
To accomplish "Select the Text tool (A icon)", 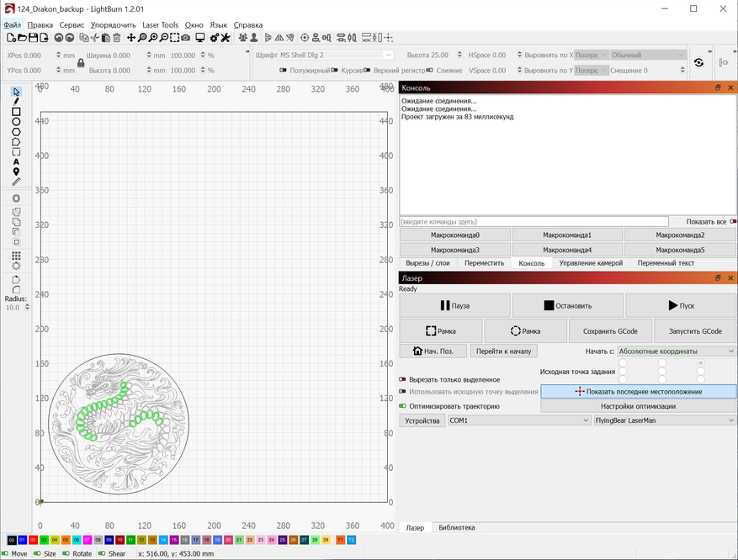I will click(16, 161).
